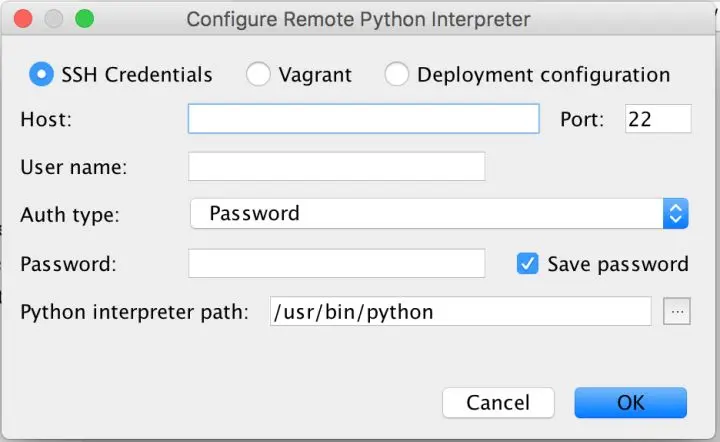Image resolution: width=720 pixels, height=442 pixels.
Task: Click the Python interpreter path field
Action: 460,312
